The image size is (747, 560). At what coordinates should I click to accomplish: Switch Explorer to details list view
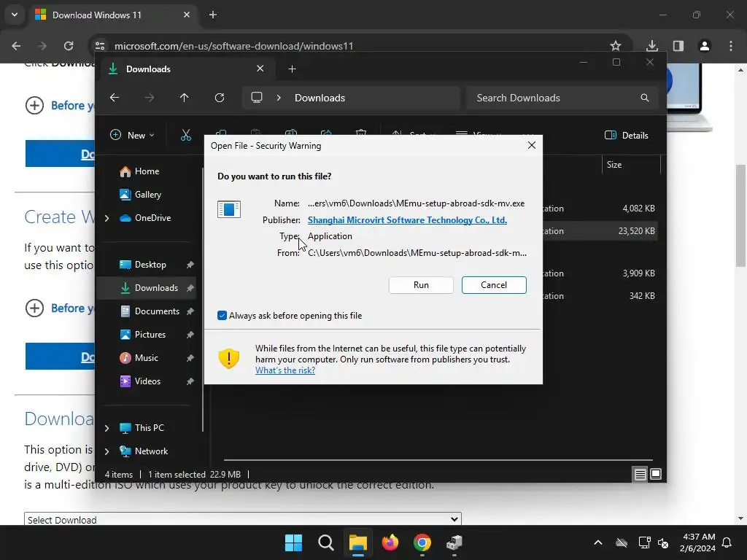pos(640,474)
